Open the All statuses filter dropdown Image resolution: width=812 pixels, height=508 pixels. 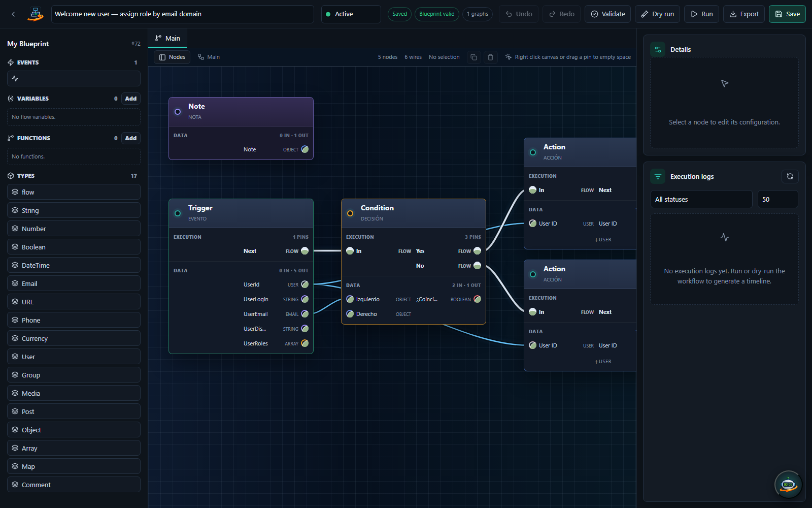[701, 199]
